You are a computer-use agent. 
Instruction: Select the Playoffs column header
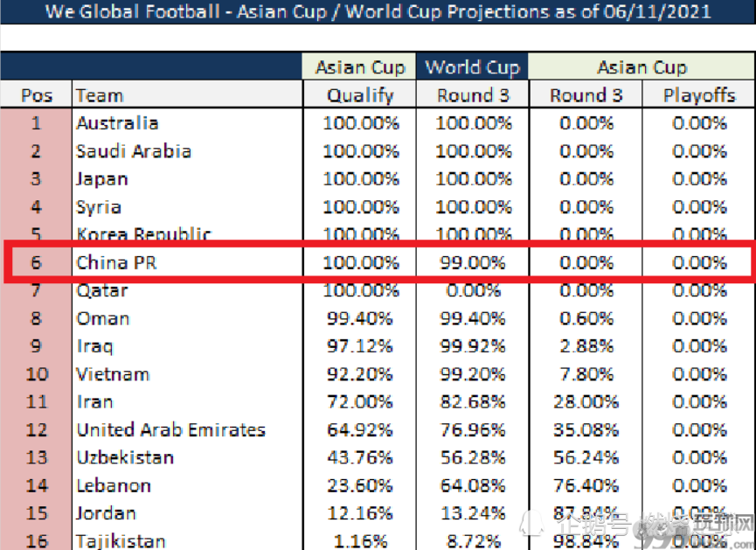coord(698,95)
